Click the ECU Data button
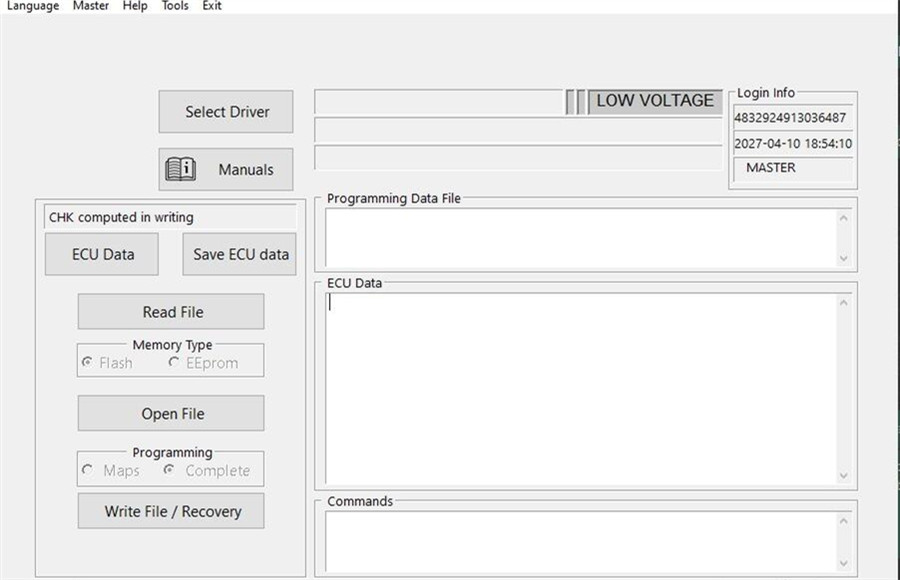Image resolution: width=900 pixels, height=580 pixels. (102, 254)
